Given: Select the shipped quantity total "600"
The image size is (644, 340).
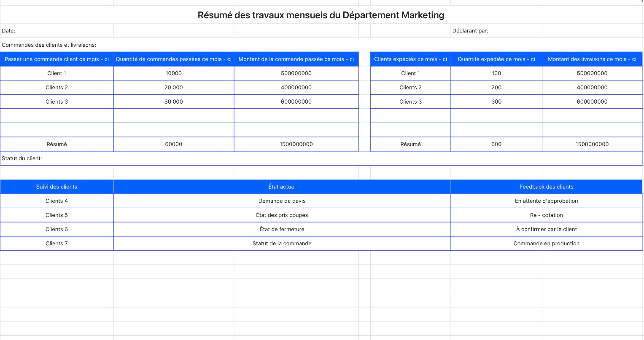Looking at the screenshot, I should (x=496, y=145).
